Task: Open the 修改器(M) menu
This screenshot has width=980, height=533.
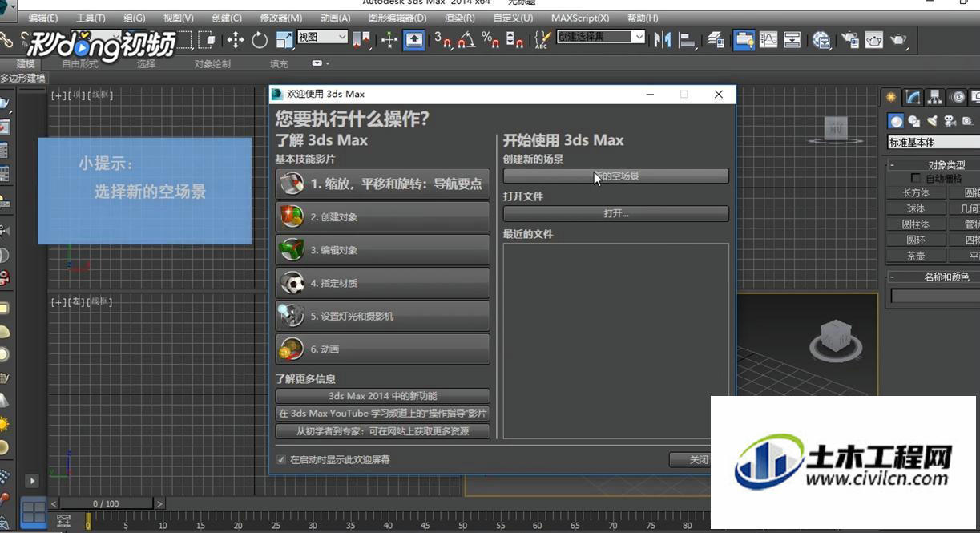Action: tap(281, 18)
